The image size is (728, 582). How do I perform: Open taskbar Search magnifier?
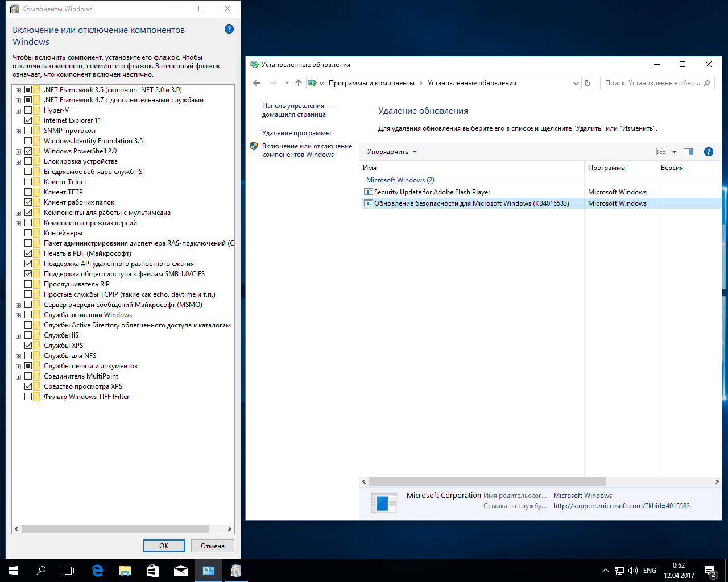pyautogui.click(x=41, y=571)
